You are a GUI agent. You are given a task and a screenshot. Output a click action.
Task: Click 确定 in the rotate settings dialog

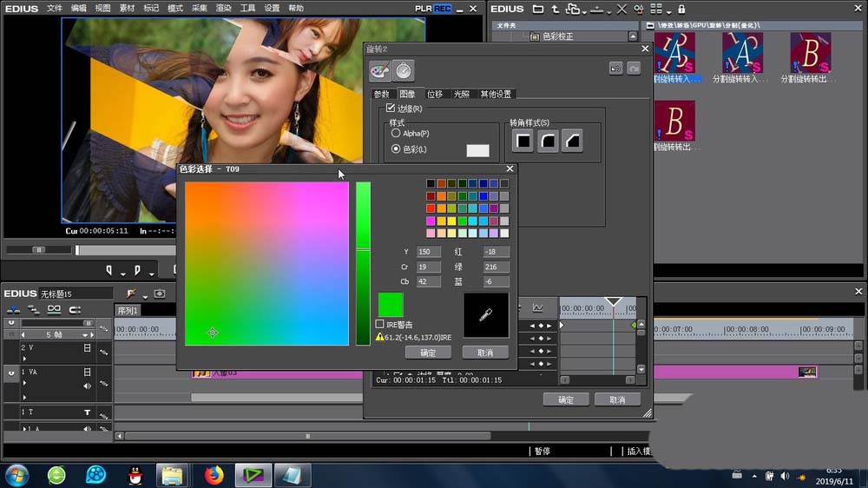pyautogui.click(x=566, y=399)
